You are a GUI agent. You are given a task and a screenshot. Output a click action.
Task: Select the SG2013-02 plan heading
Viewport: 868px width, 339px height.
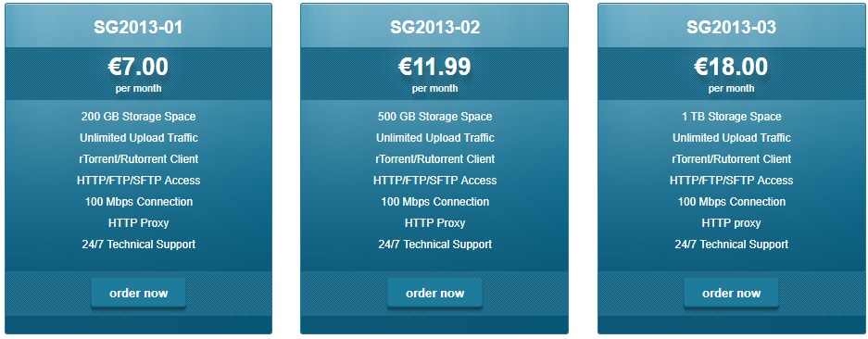tap(434, 27)
